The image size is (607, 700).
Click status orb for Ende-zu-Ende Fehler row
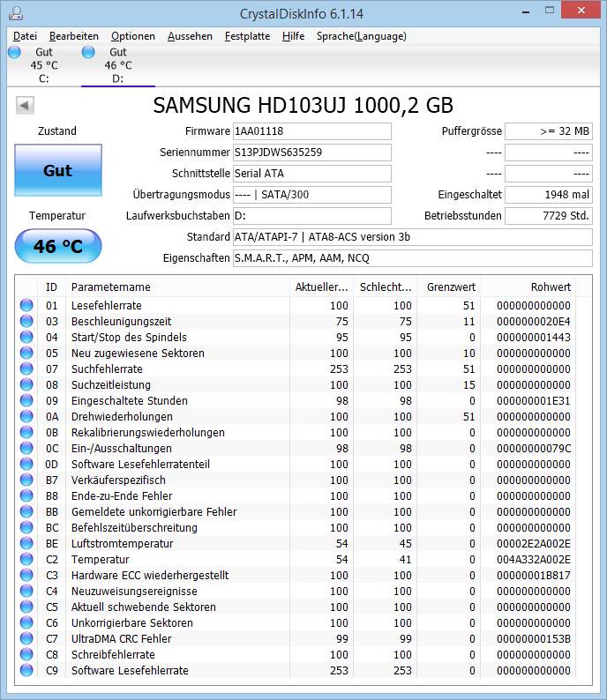26,495
